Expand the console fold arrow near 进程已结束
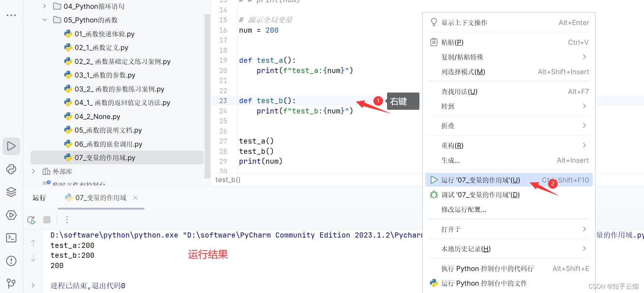 pos(33,285)
